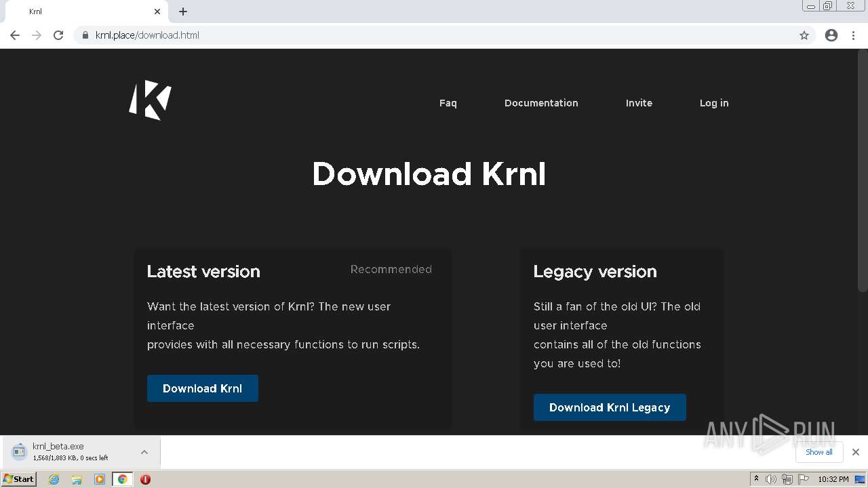Show all downloads
The image size is (868, 488).
pos(819,452)
